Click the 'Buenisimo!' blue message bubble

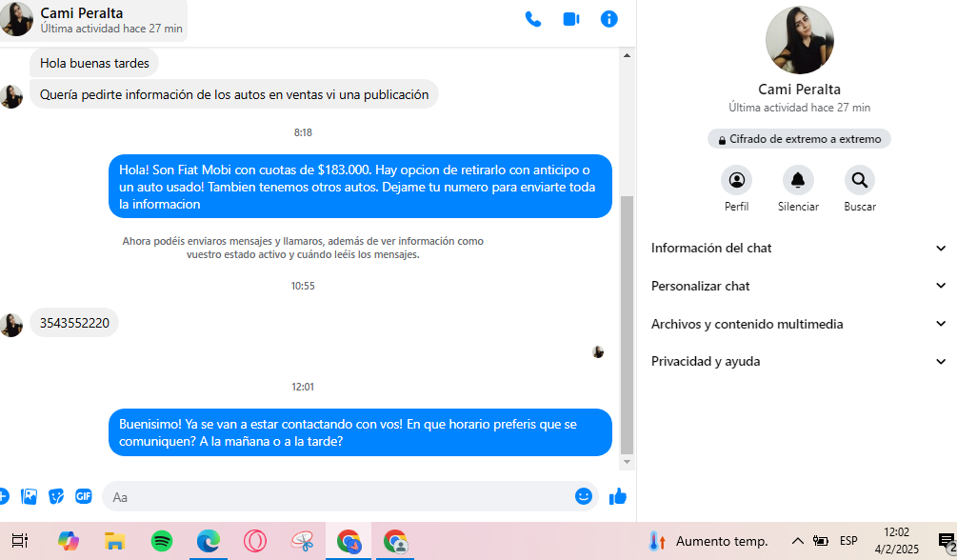pos(360,432)
